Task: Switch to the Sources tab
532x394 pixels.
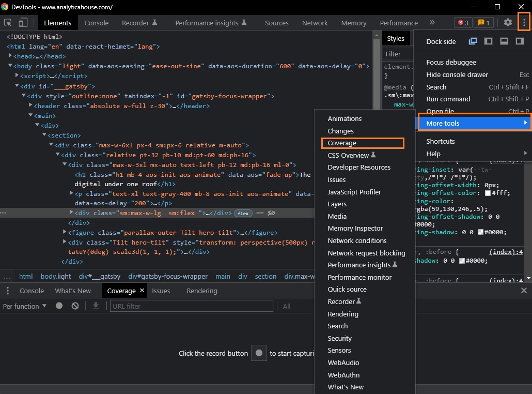Action: (276, 23)
